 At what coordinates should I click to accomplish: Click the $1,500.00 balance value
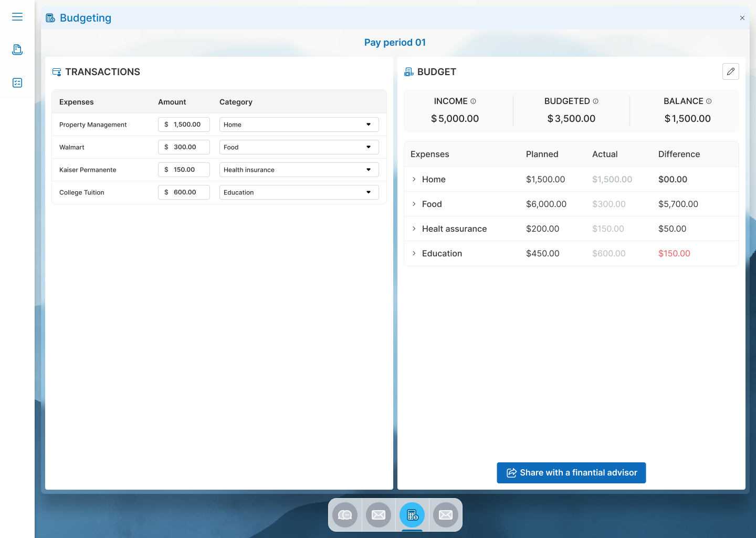point(688,119)
